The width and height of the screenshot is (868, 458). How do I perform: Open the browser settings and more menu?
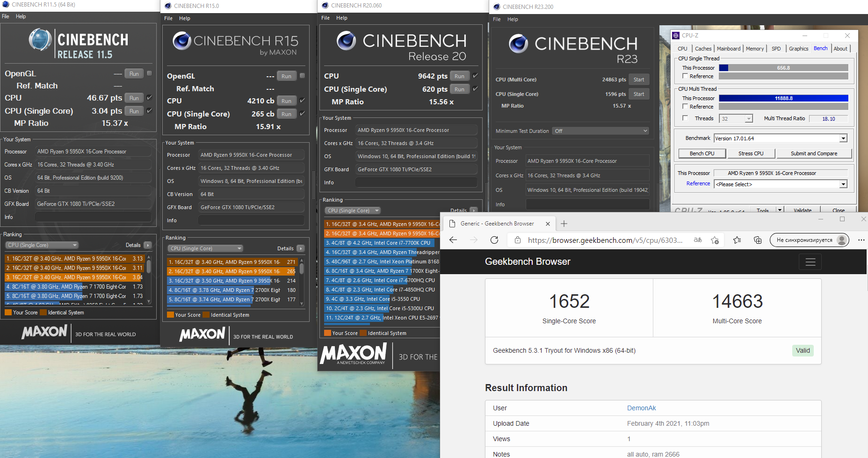(x=861, y=240)
